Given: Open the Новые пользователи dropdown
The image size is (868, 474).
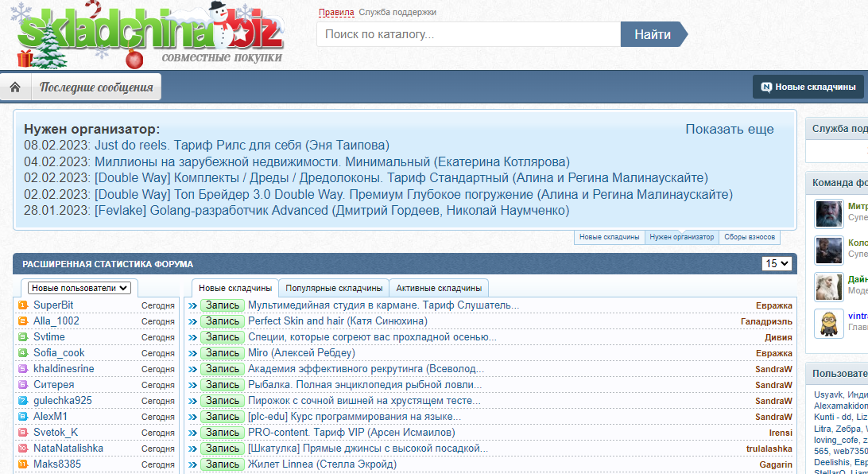Looking at the screenshot, I should (x=79, y=288).
